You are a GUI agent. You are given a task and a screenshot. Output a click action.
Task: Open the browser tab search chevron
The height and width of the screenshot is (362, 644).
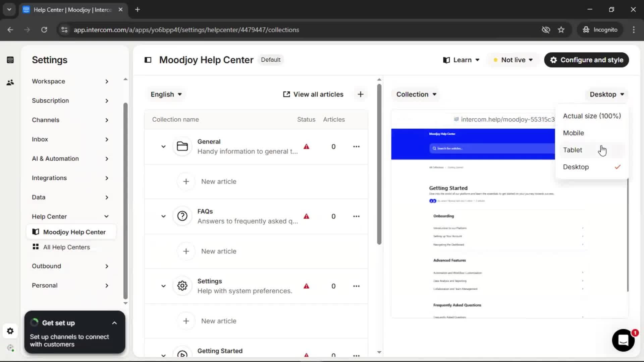point(9,10)
